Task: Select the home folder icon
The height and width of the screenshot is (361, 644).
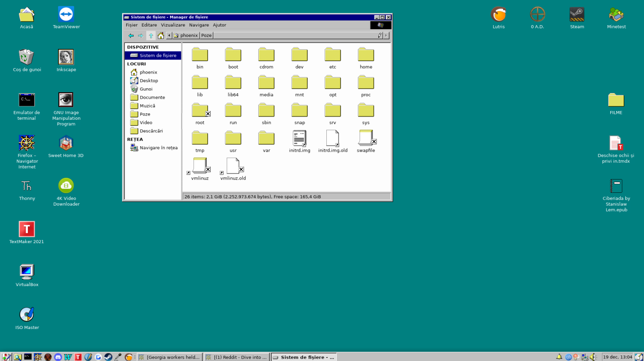Action: (366, 55)
